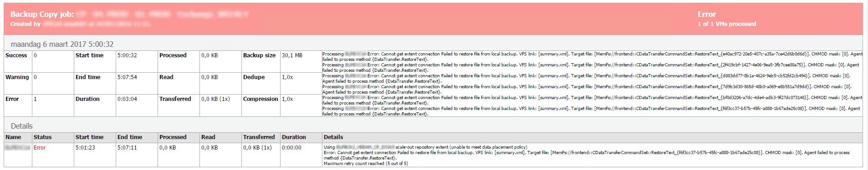Click the Warning label in summary
The image size is (868, 170).
click(17, 77)
